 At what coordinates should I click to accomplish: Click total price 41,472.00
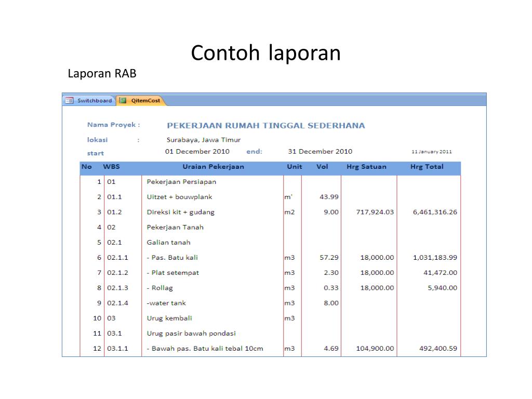point(441,273)
